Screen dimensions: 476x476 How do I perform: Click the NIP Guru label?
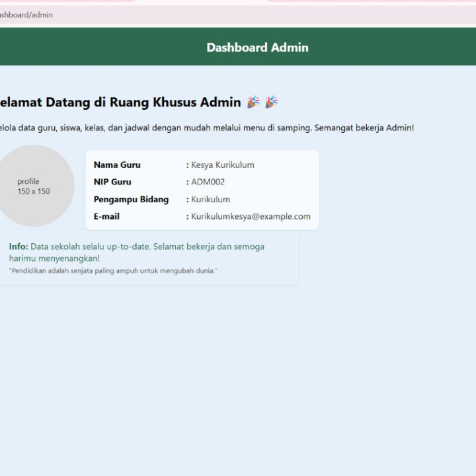(x=112, y=182)
